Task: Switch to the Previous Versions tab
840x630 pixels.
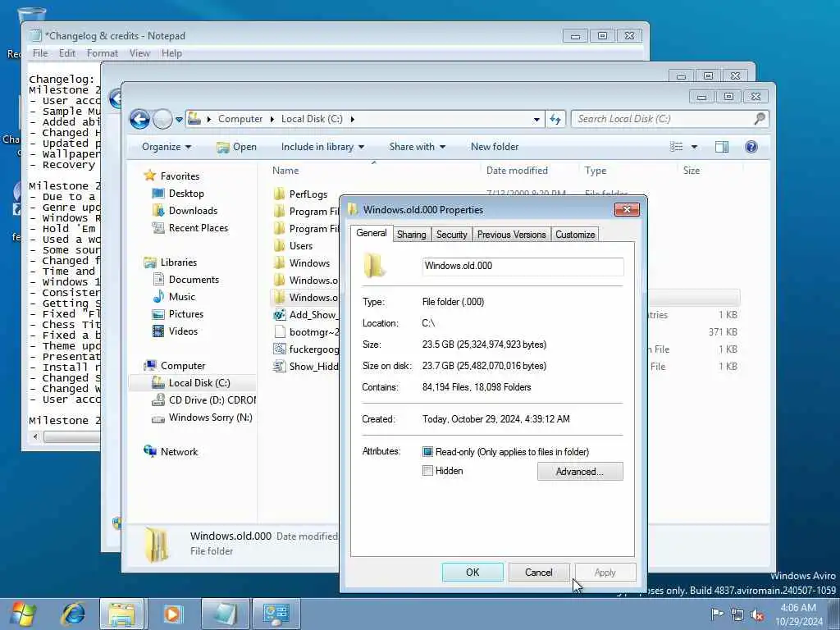Action: (512, 235)
